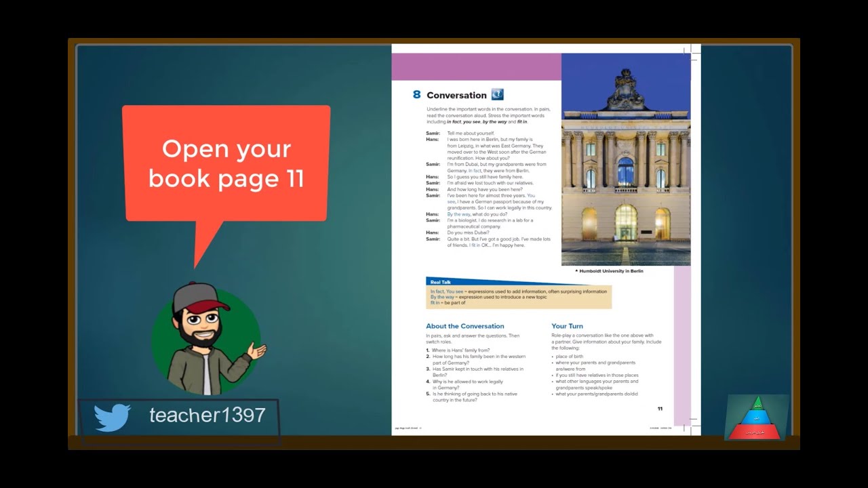
Task: Click the audio icon beside Conversation heading
Action: pos(497,94)
